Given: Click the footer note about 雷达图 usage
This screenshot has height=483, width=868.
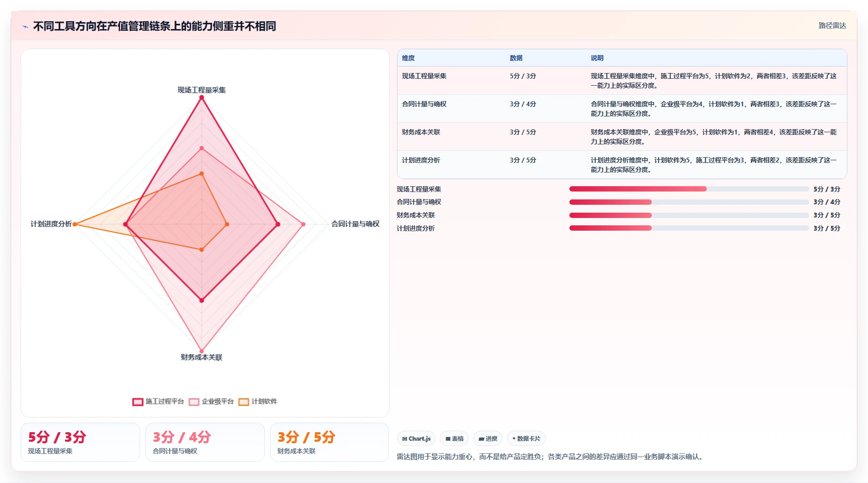Looking at the screenshot, I should 551,457.
